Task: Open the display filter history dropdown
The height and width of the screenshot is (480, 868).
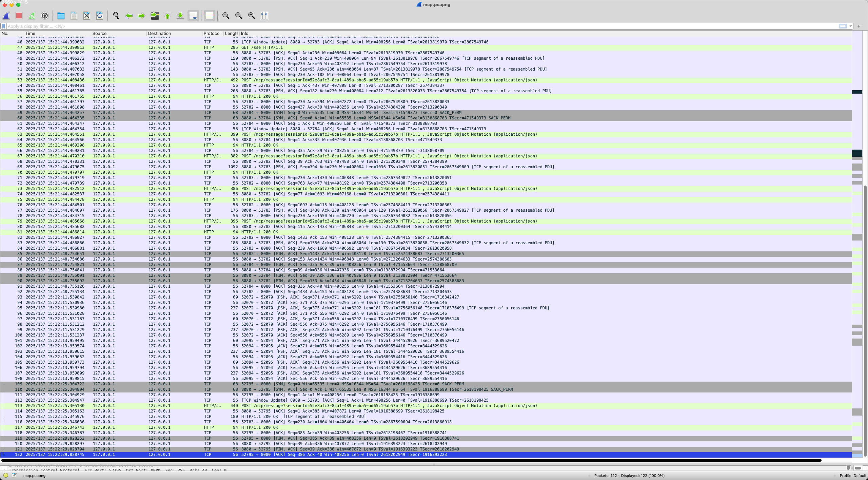Action: point(851,26)
